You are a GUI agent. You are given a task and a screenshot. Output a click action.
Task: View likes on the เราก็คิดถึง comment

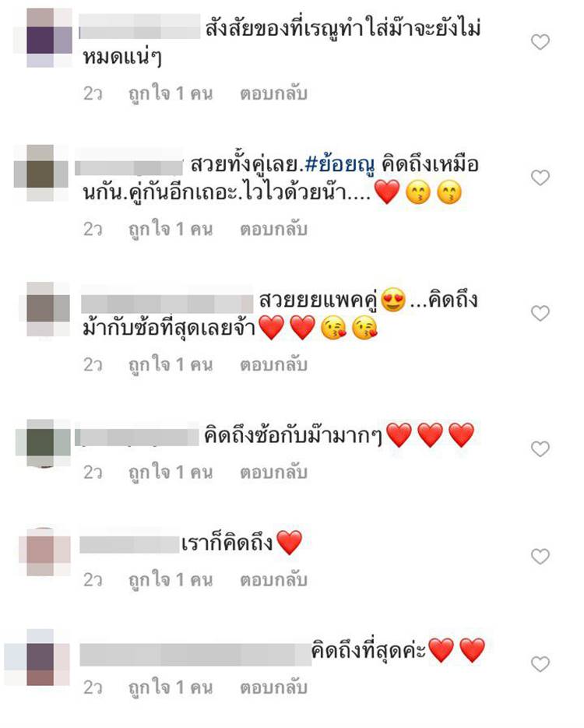click(x=171, y=580)
